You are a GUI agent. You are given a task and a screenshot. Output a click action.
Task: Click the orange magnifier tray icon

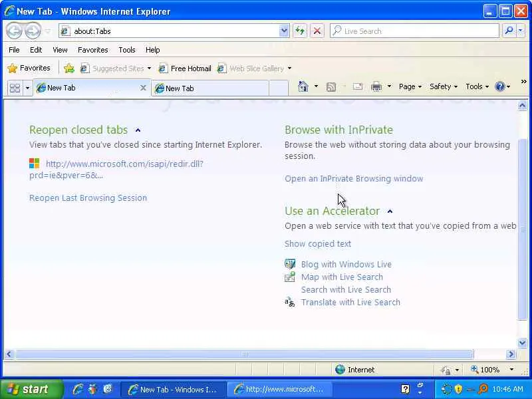click(483, 389)
